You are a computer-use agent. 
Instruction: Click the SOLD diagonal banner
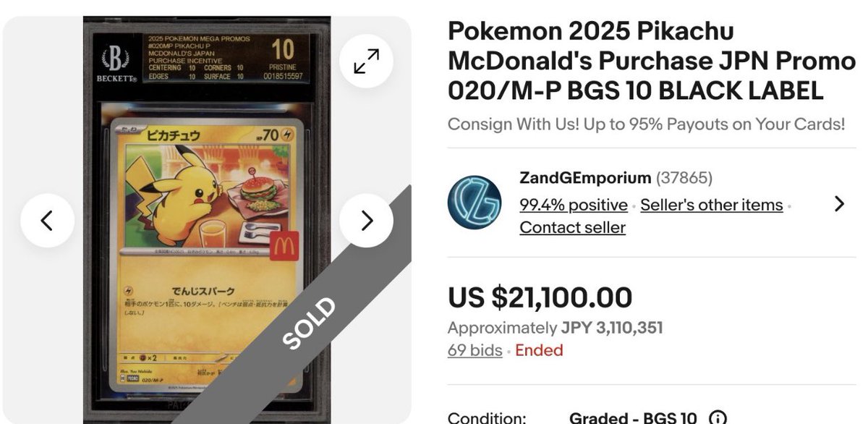coord(310,323)
